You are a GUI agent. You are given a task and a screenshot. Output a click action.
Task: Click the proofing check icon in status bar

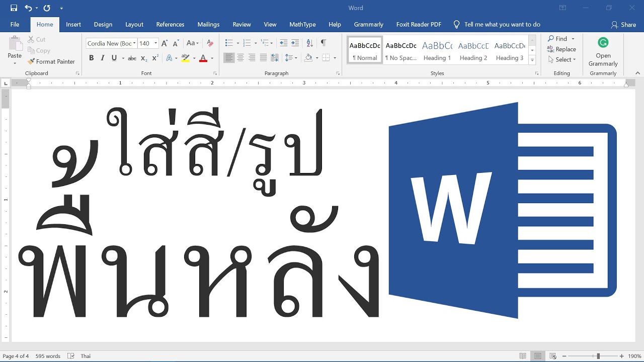pos(71,356)
